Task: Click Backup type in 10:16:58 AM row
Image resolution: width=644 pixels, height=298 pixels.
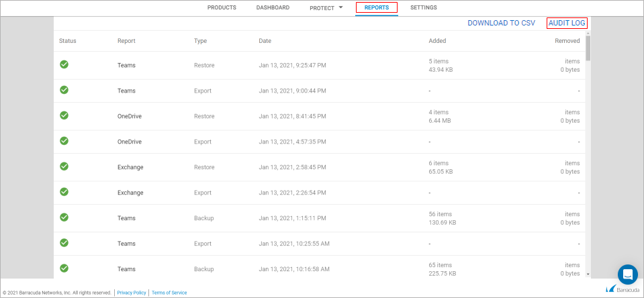Action: [203, 269]
